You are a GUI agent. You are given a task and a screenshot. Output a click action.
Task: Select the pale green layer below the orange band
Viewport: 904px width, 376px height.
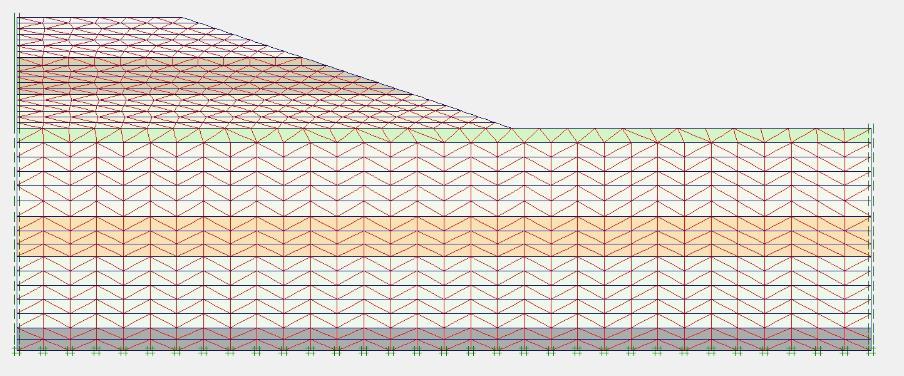[x=444, y=292]
